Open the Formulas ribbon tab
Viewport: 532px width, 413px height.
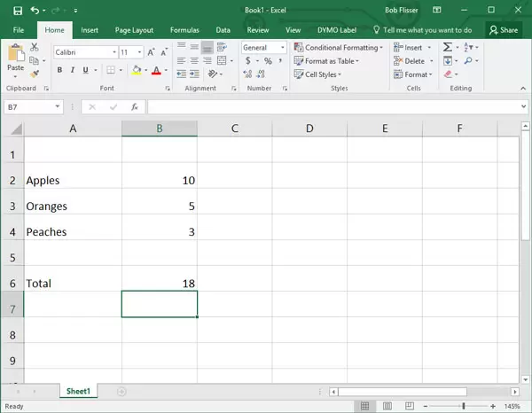click(x=184, y=29)
